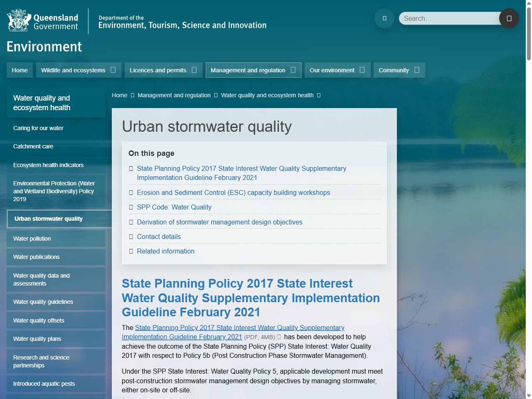Click the anchor icon beside "Related information"
The width and height of the screenshot is (532, 399).
[x=131, y=251]
